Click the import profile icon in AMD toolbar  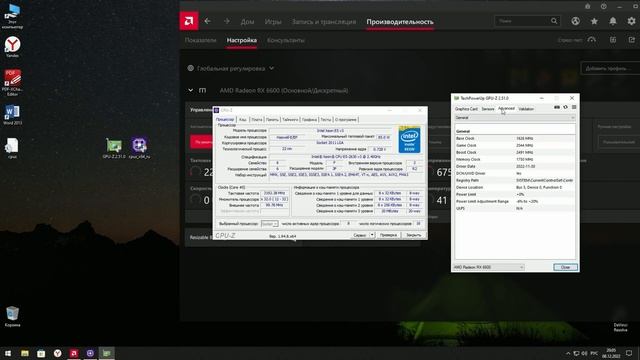[x=613, y=40]
